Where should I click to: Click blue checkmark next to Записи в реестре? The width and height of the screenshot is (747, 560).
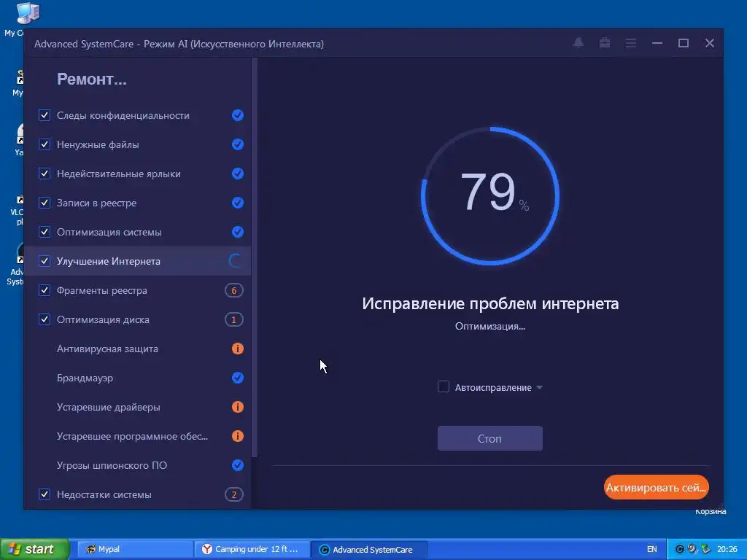238,203
